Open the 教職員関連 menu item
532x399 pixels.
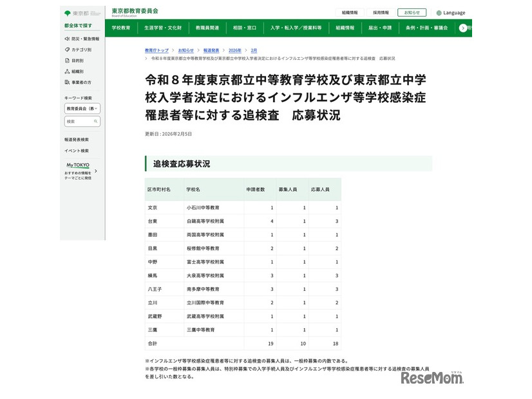pyautogui.click(x=209, y=28)
